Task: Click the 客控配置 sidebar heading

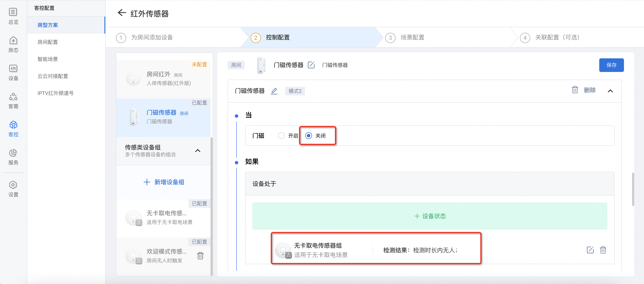Action: 44,8
